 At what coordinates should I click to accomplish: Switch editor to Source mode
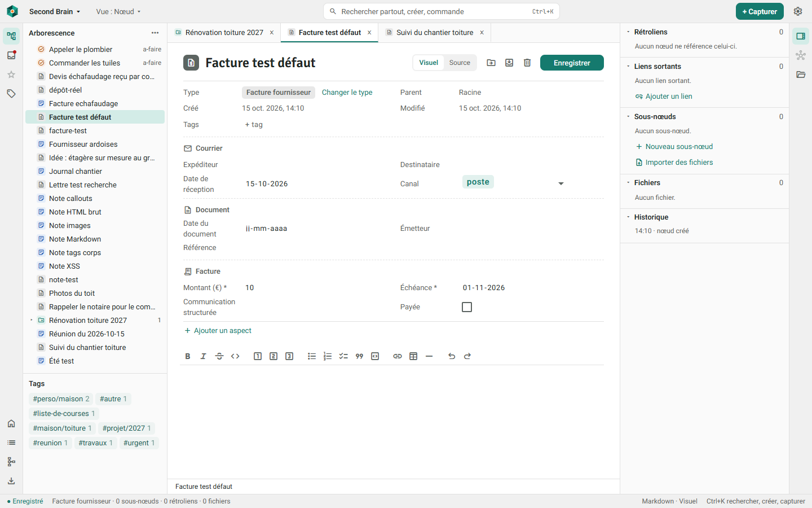pos(460,63)
